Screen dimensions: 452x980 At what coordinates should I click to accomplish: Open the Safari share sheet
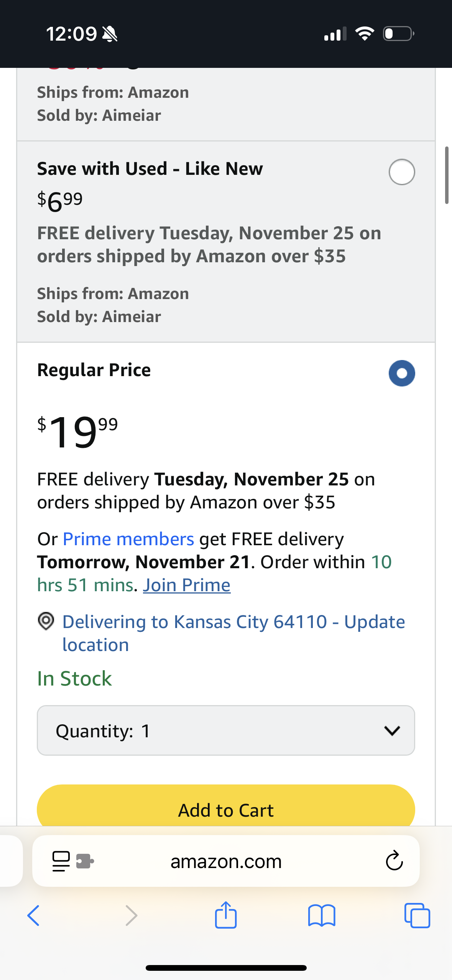(x=226, y=915)
